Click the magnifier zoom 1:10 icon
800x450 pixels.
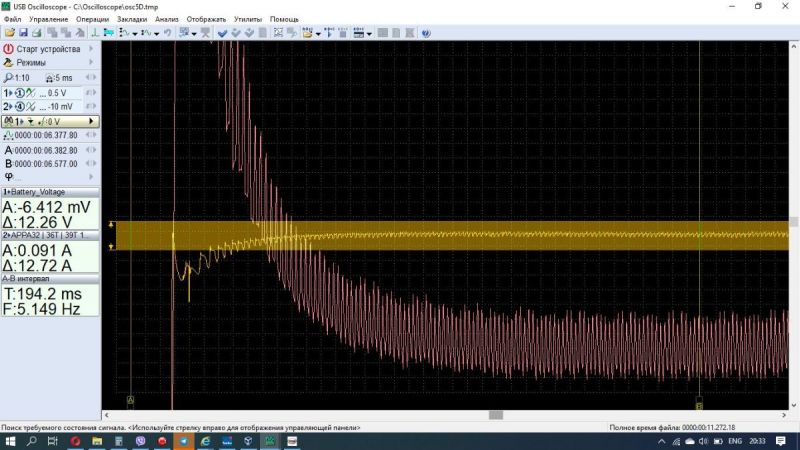[x=9, y=77]
